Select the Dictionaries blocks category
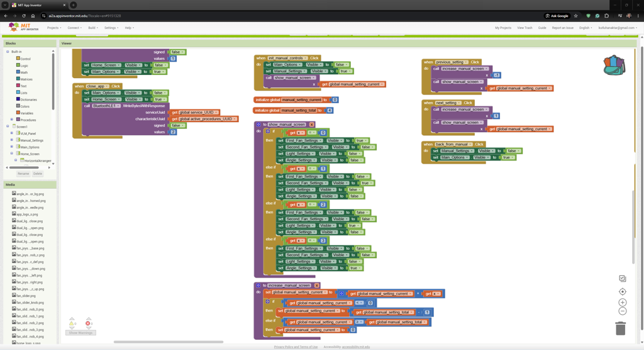 [x=26, y=99]
